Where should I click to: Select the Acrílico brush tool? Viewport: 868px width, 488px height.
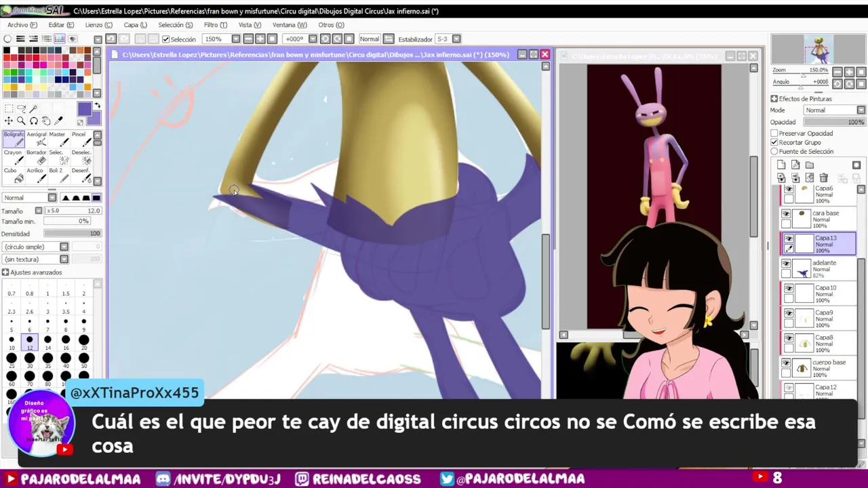(x=37, y=176)
